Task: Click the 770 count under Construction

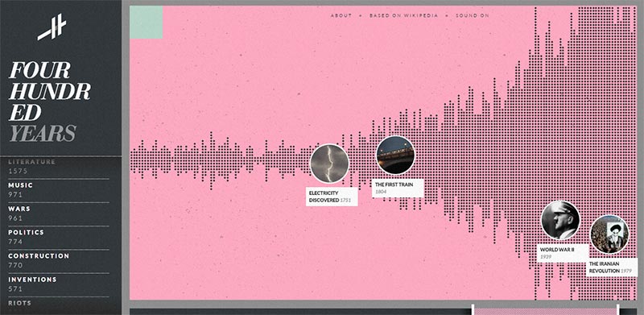Action: pyautogui.click(x=15, y=265)
